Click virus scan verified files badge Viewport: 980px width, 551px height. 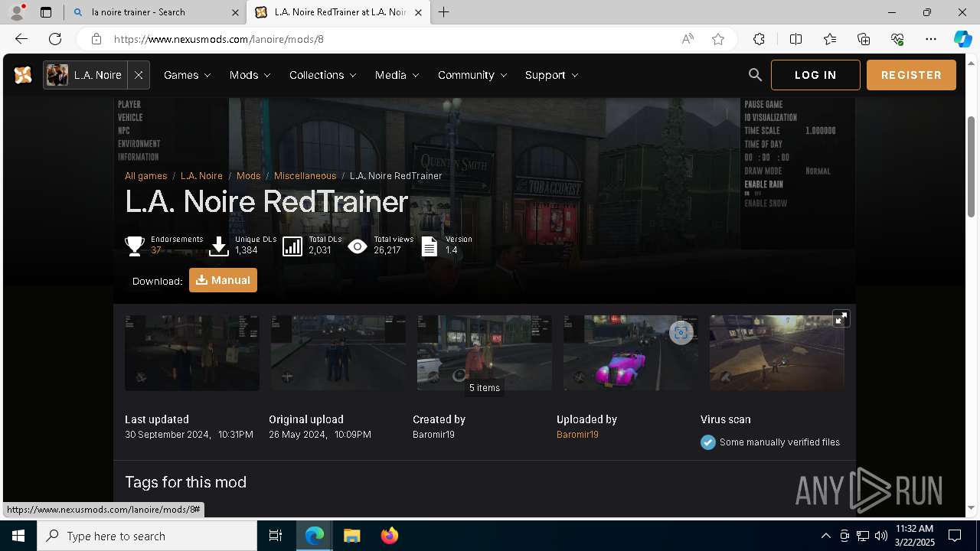770,442
